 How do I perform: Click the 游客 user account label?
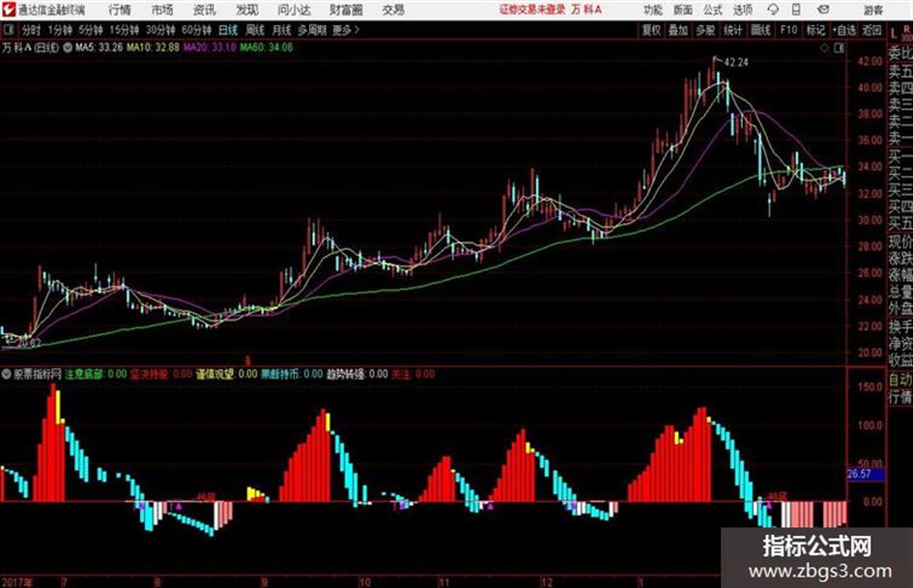tap(872, 10)
